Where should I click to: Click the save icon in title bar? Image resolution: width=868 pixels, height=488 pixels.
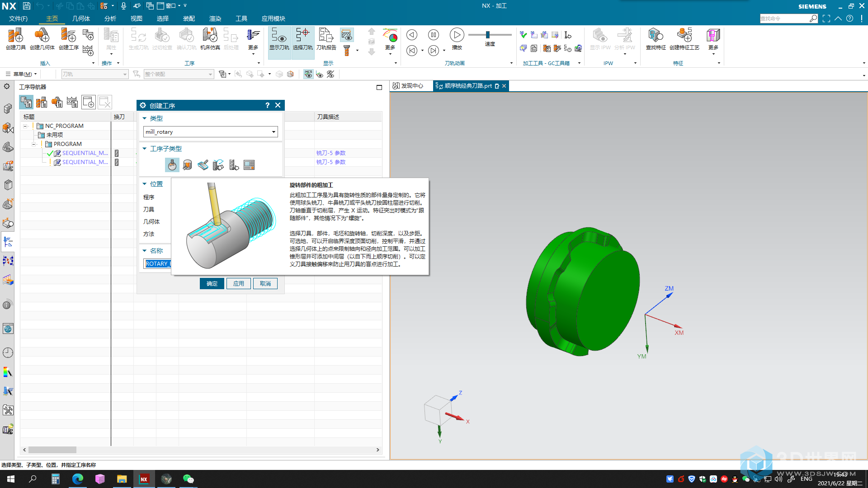(x=27, y=6)
